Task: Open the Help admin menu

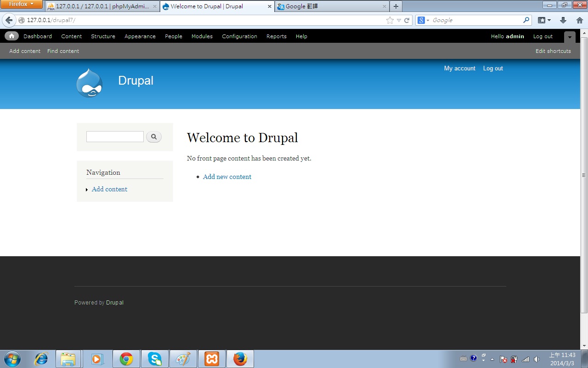Action: [x=301, y=36]
